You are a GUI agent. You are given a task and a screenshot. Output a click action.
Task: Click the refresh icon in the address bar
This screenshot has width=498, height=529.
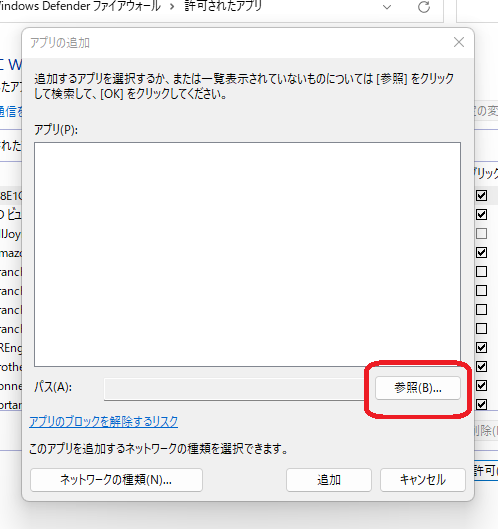pos(424,7)
